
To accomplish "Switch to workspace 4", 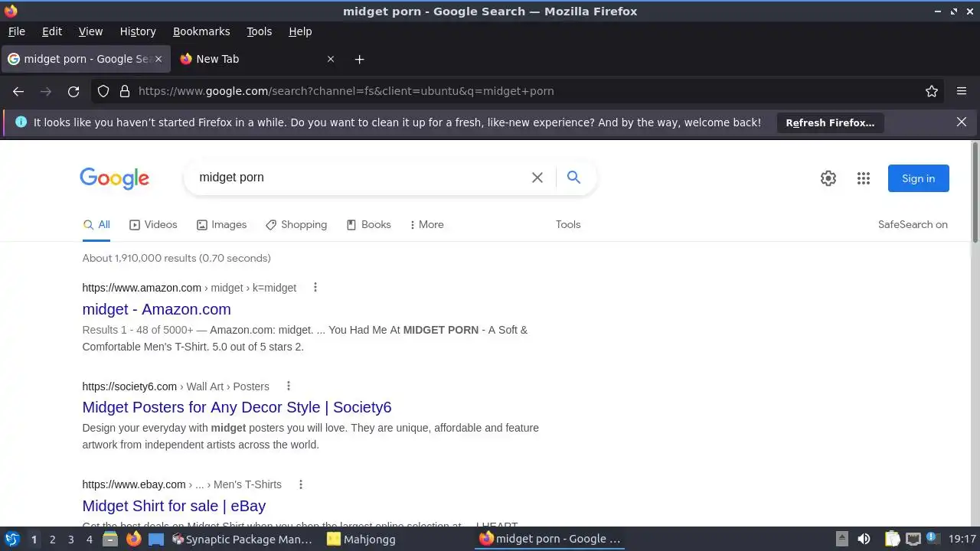I will pos(90,539).
